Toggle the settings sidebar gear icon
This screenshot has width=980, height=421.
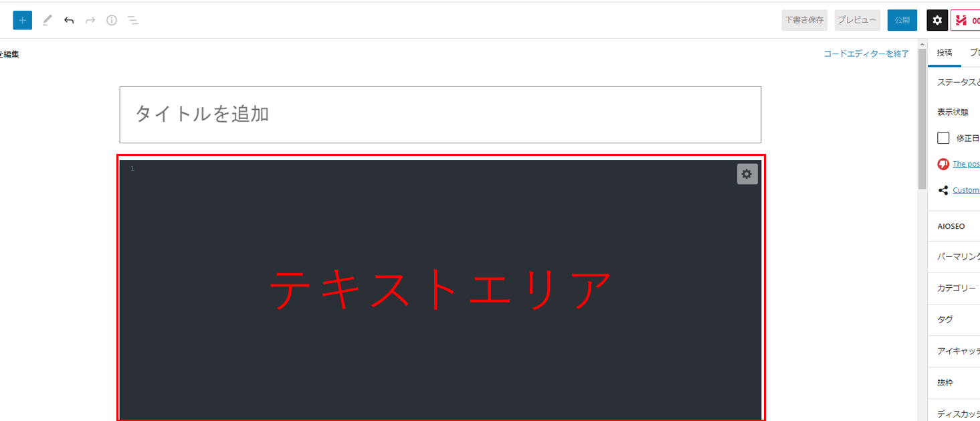coord(937,20)
